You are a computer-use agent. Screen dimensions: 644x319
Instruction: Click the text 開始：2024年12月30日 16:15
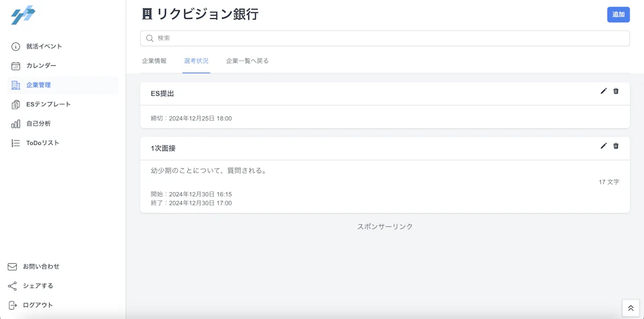tap(191, 194)
